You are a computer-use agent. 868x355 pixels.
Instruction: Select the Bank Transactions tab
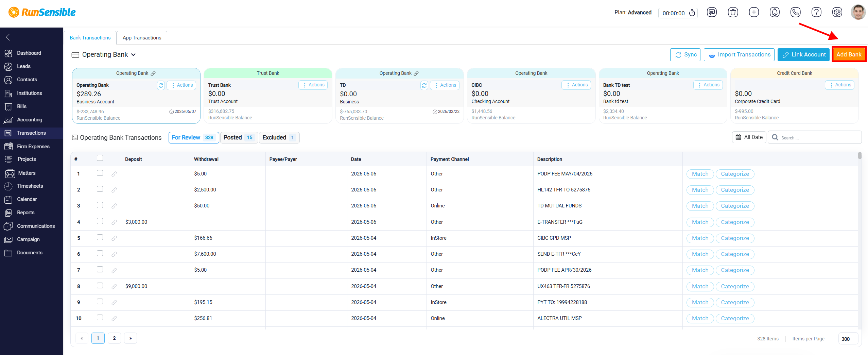click(90, 38)
